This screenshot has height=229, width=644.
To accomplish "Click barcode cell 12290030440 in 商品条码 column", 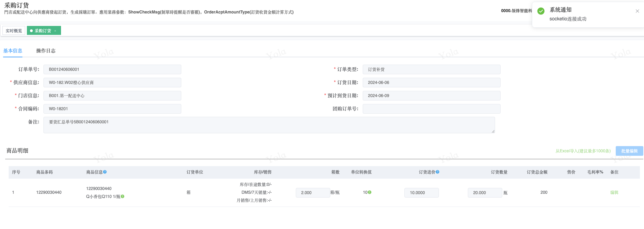I will click(x=49, y=192).
